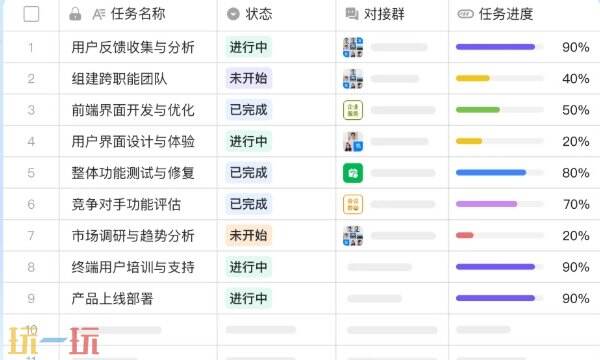Open green group icon in 整体功能测试与修复 row
Image resolution: width=600 pixels, height=360 pixels.
[353, 173]
